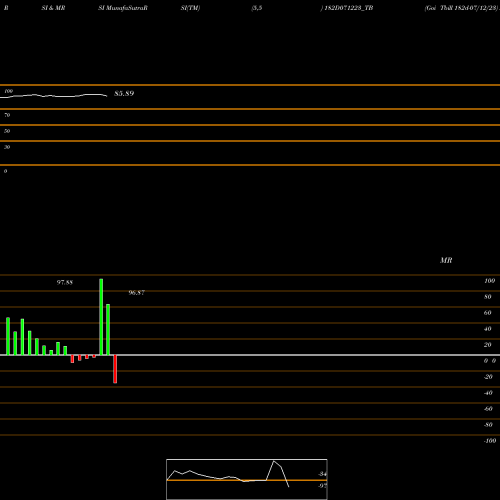Screen dimensions: 500x500
Task: Click the 97.88 value above the bars
Action: pos(65,282)
